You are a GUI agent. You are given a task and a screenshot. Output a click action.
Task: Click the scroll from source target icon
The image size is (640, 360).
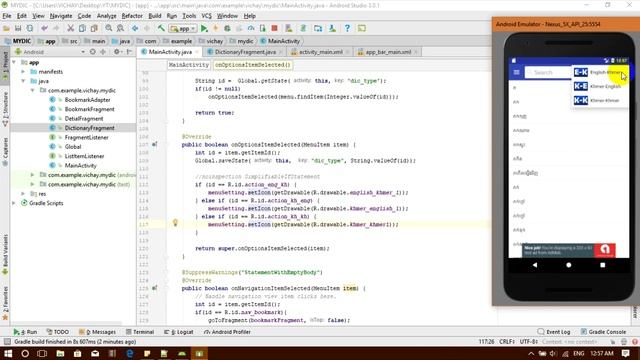[x=93, y=52]
